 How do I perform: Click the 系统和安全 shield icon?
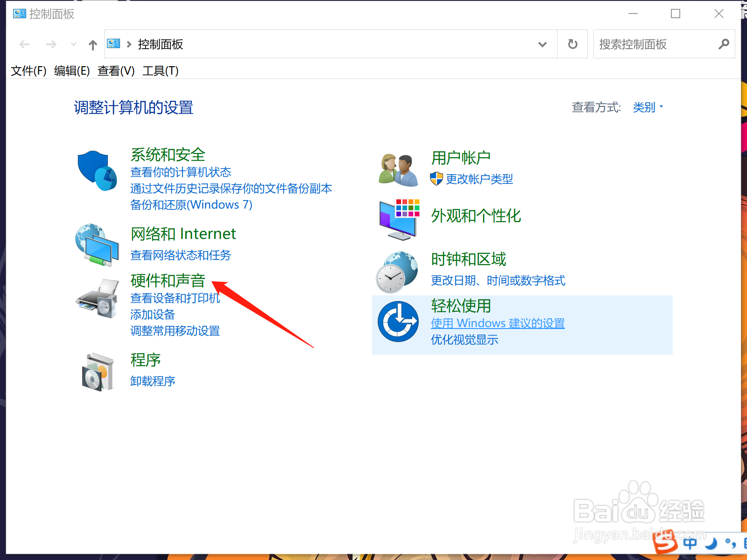point(96,169)
